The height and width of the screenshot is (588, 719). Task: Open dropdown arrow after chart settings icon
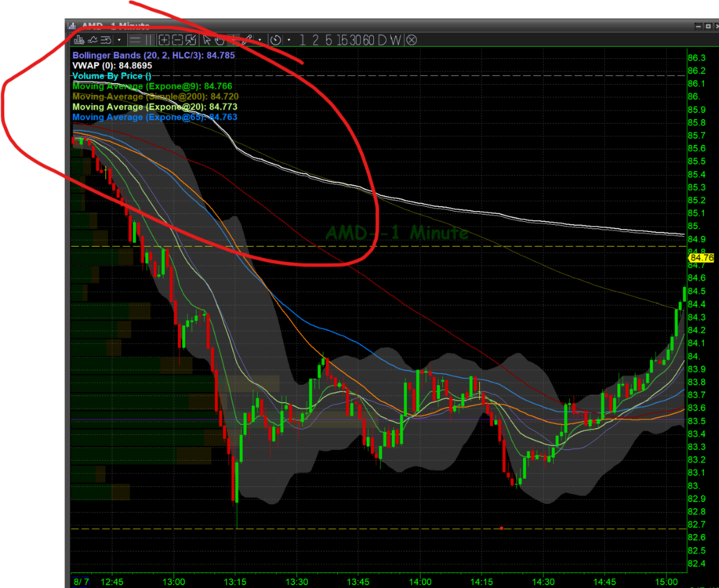[119, 39]
